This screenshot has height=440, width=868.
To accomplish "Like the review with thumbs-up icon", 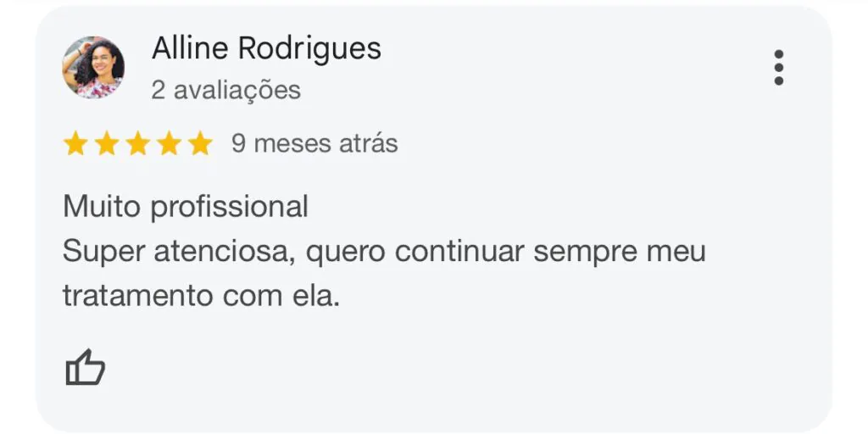I will click(86, 367).
